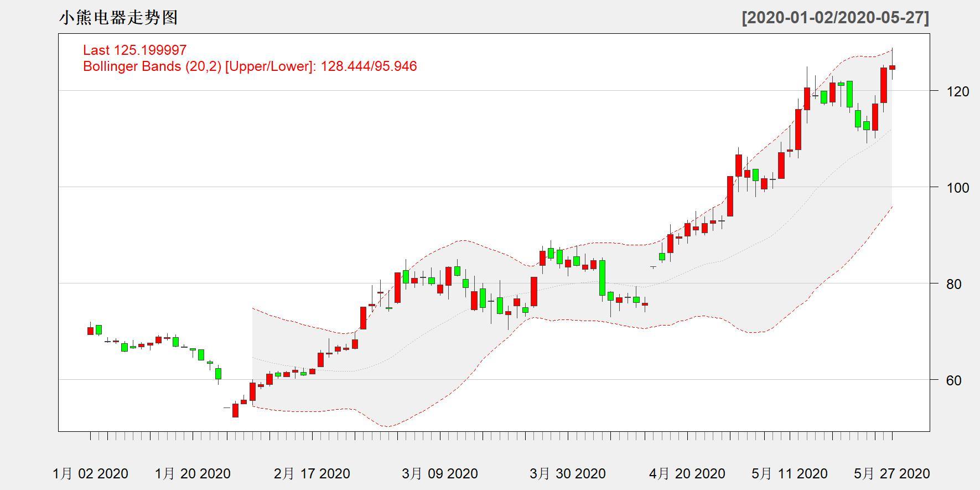The image size is (980, 490).
Task: Click the 120 price axis label
Action: [x=958, y=91]
